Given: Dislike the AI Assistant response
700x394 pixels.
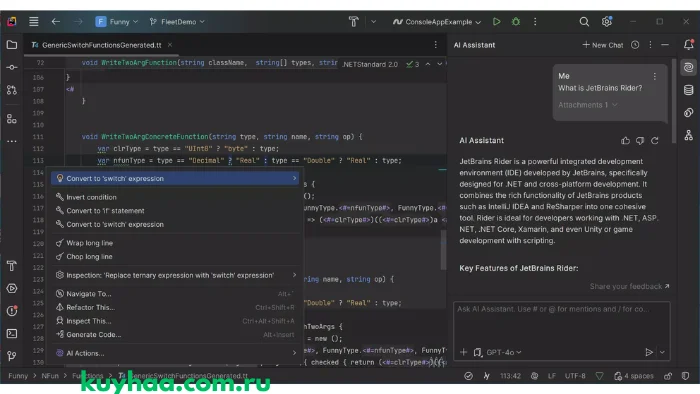Looking at the screenshot, I should coord(640,141).
